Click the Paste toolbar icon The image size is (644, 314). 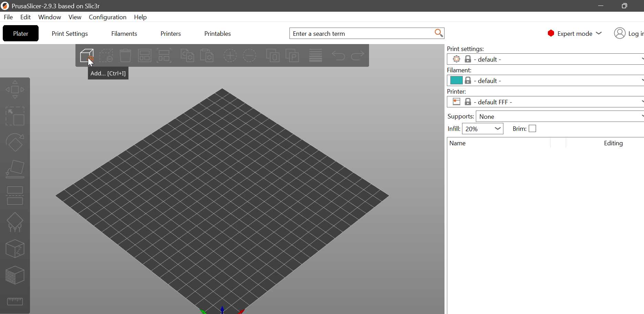tap(207, 55)
